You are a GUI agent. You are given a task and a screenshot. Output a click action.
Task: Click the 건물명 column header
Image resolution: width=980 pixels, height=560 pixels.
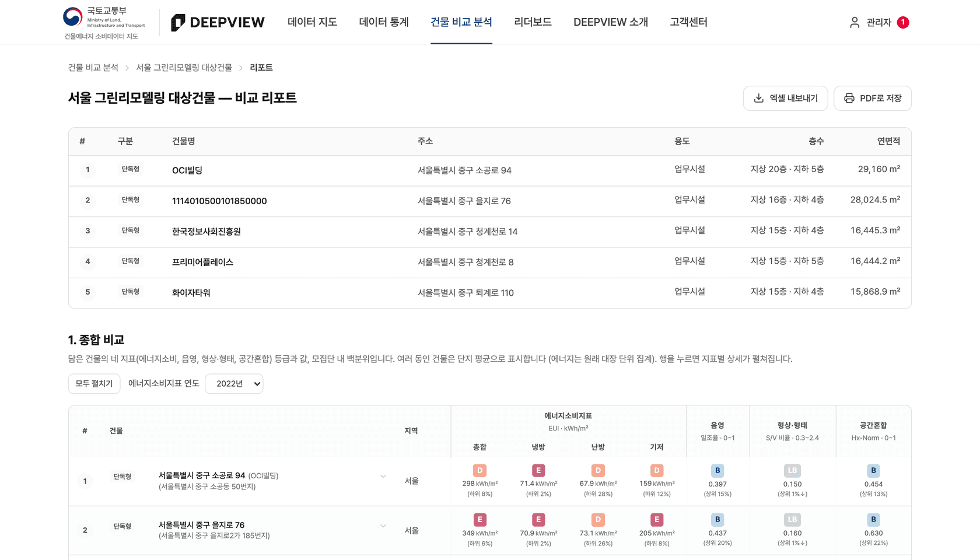pyautogui.click(x=184, y=141)
